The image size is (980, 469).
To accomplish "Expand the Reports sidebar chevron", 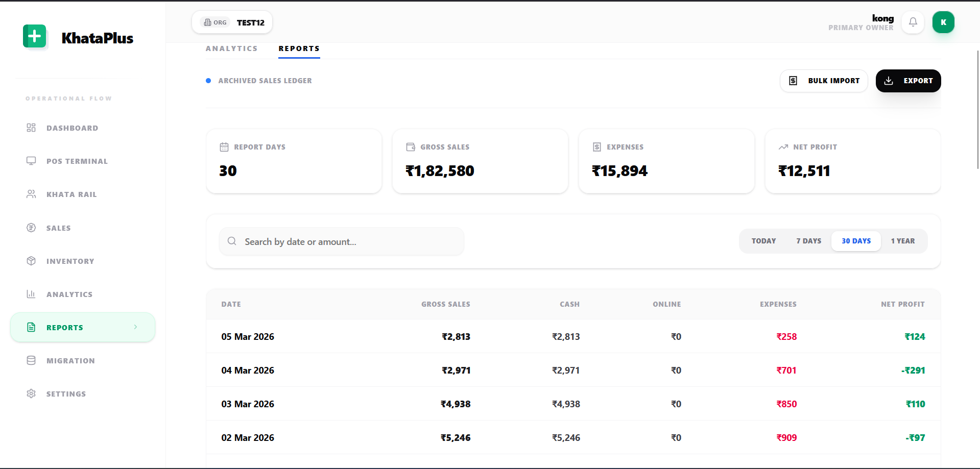I will coord(135,327).
